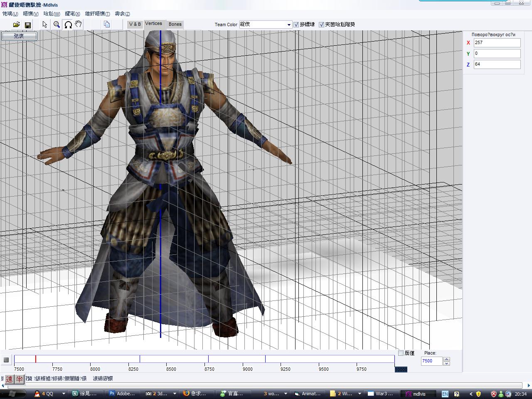This screenshot has height=399, width=532.
Task: Switch to the War3 taskbar window
Action: tap(381, 394)
